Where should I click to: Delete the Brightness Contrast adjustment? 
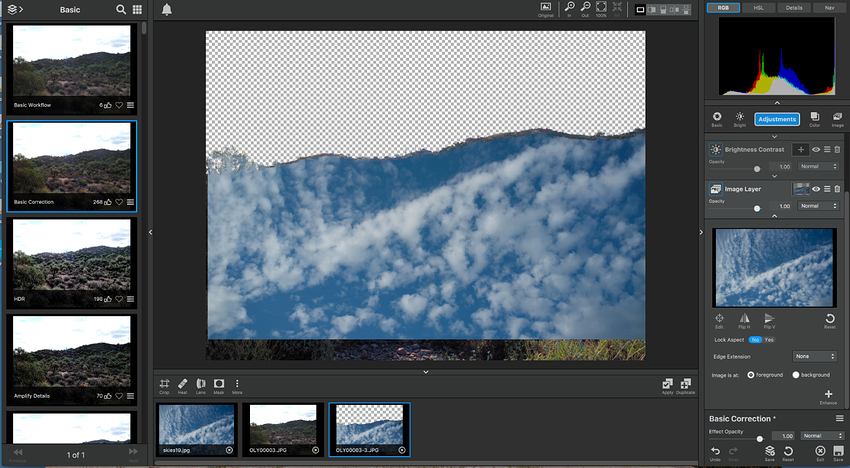[x=838, y=149]
